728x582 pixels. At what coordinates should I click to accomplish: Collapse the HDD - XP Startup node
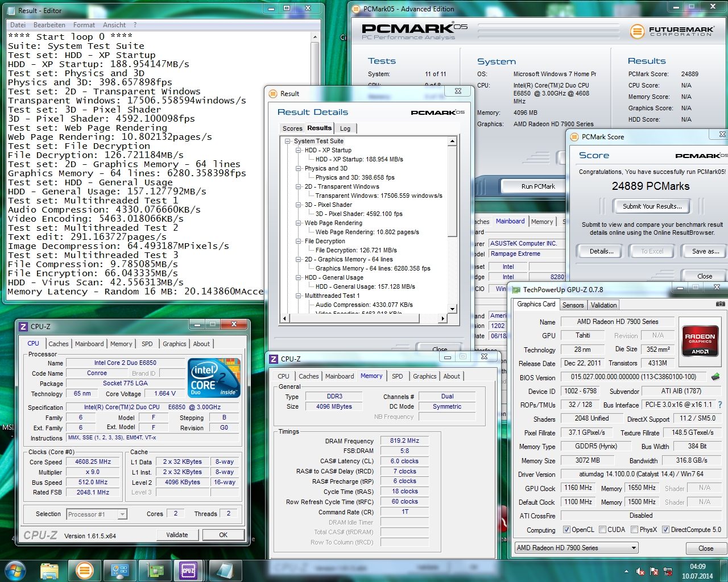click(299, 150)
